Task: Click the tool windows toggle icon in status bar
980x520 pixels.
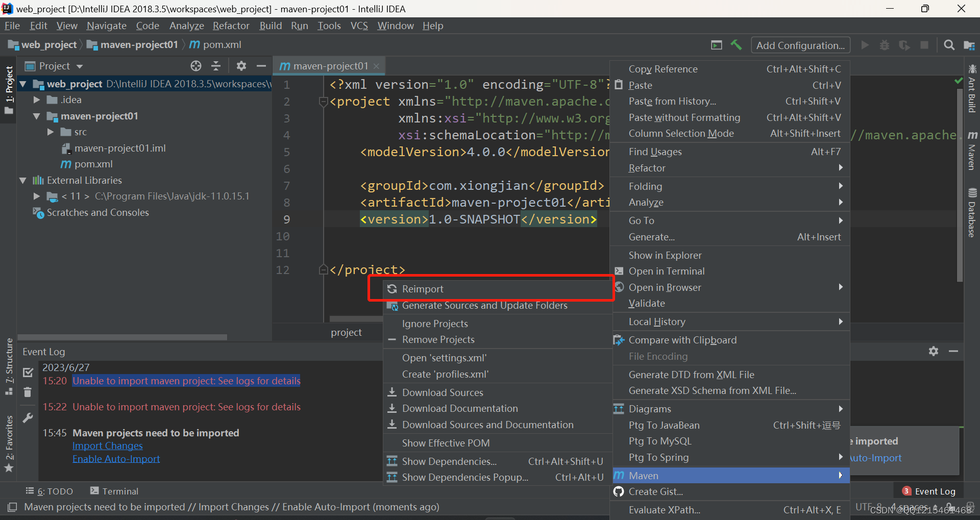Action: click(12, 507)
